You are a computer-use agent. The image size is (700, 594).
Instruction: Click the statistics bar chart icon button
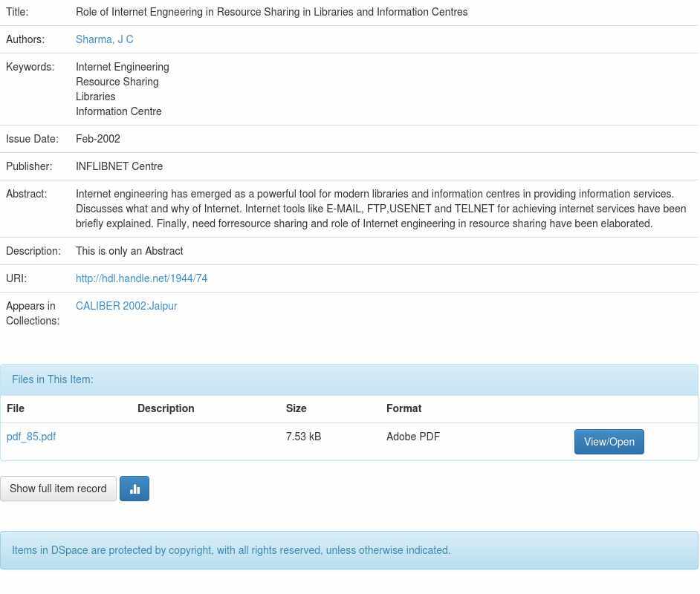(135, 489)
